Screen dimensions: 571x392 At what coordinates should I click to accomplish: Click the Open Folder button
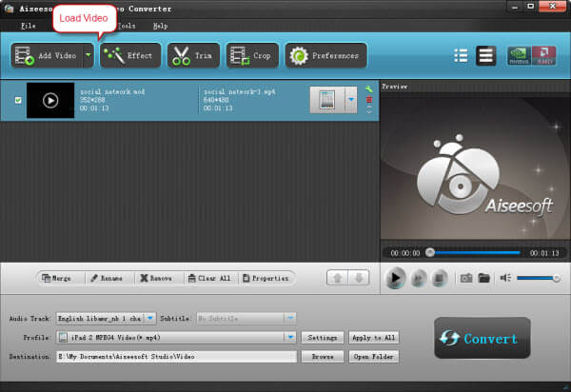pyautogui.click(x=374, y=357)
